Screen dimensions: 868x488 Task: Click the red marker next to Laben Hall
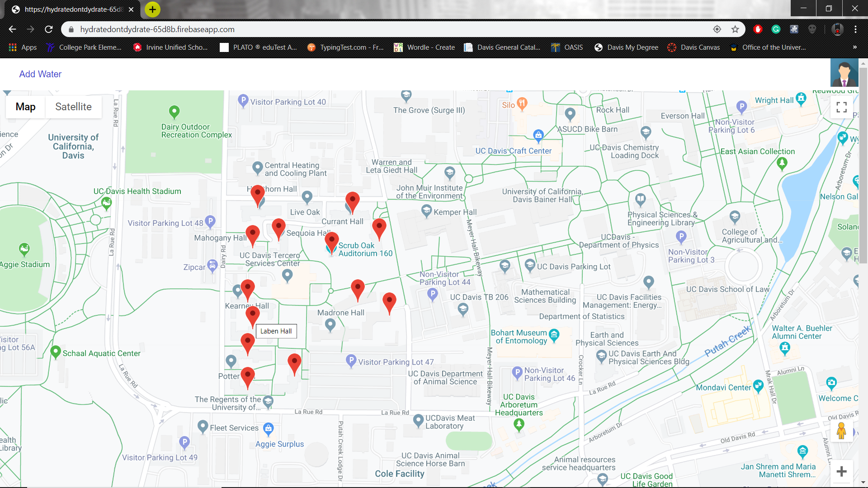click(x=252, y=315)
